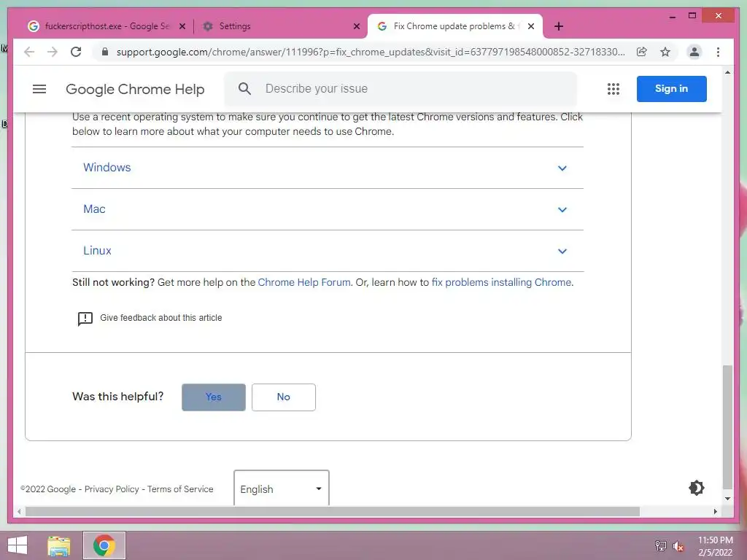Click the search magnifier icon
Image resolution: width=747 pixels, height=560 pixels.
tap(244, 88)
